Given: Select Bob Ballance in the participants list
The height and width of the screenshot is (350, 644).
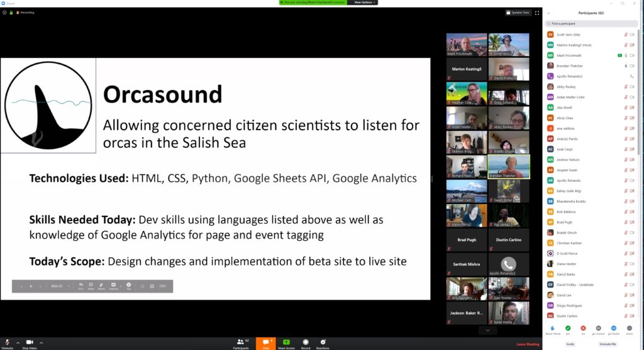Looking at the screenshot, I should click(x=591, y=212).
